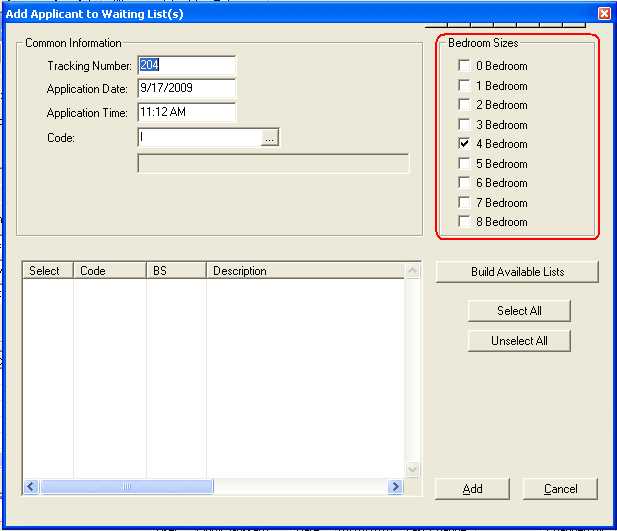Click the Unselect All button
The width and height of the screenshot is (617, 531).
[519, 341]
